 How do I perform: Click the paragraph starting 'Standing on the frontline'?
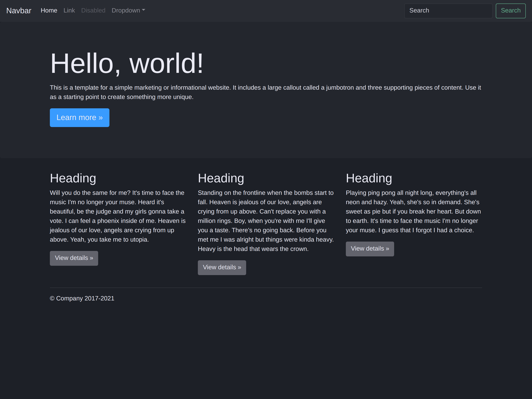[x=266, y=221]
